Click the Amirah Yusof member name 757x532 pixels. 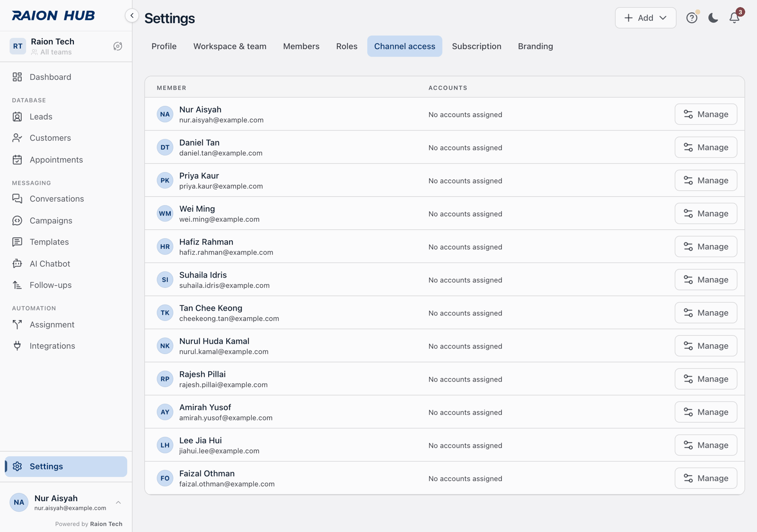click(x=205, y=408)
